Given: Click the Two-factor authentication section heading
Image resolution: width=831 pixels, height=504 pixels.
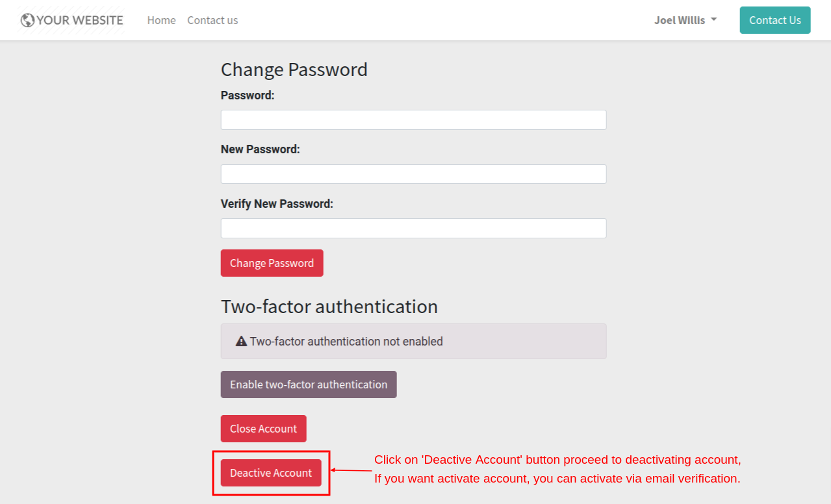Looking at the screenshot, I should pos(329,306).
